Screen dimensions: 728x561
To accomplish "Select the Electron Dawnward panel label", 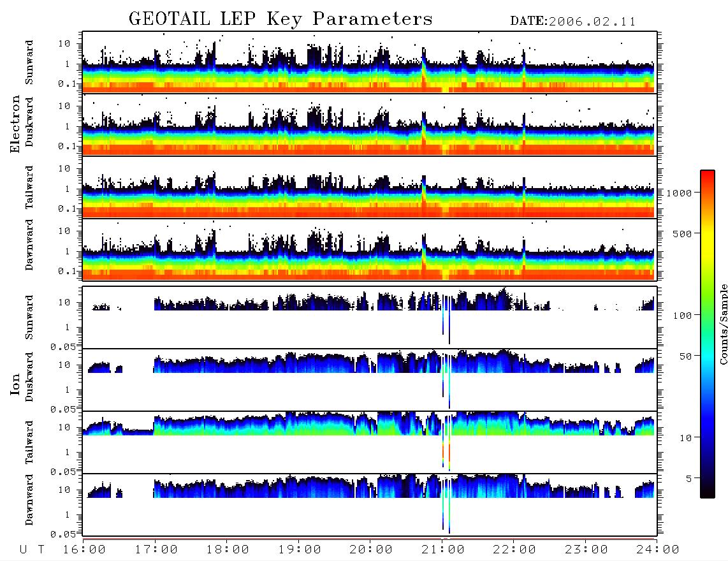I will [29, 245].
